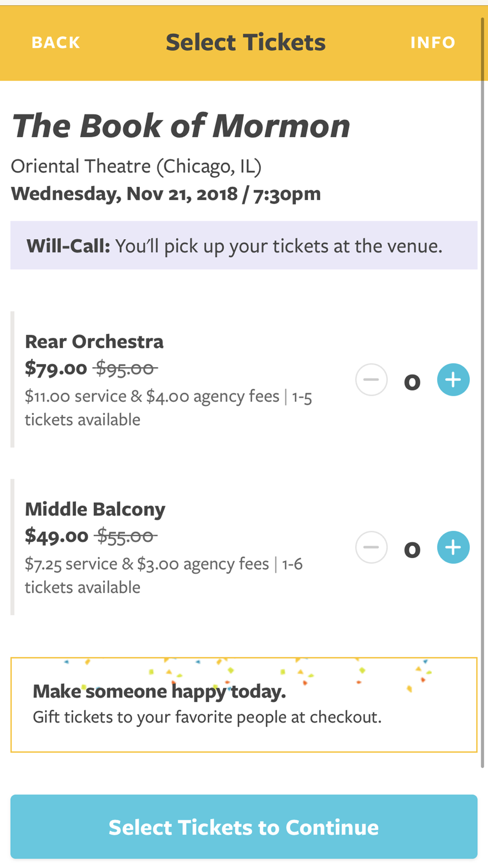Click the Middle Balcony quantity number
This screenshot has height=868, width=488.
click(412, 550)
